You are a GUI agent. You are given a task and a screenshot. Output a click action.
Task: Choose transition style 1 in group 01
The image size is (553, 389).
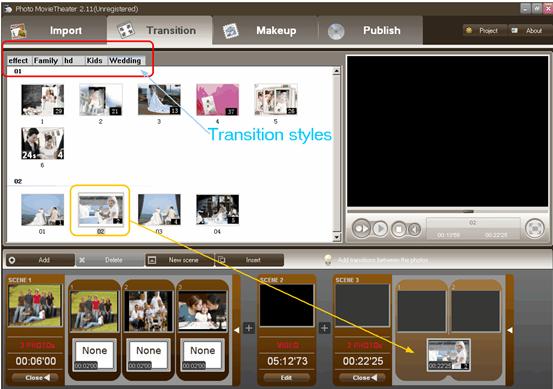[42, 100]
